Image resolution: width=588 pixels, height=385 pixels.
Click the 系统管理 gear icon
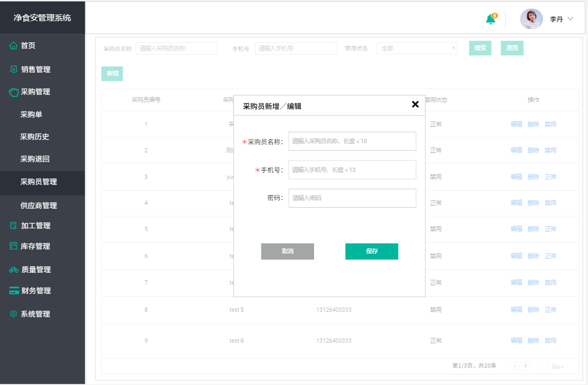point(14,314)
